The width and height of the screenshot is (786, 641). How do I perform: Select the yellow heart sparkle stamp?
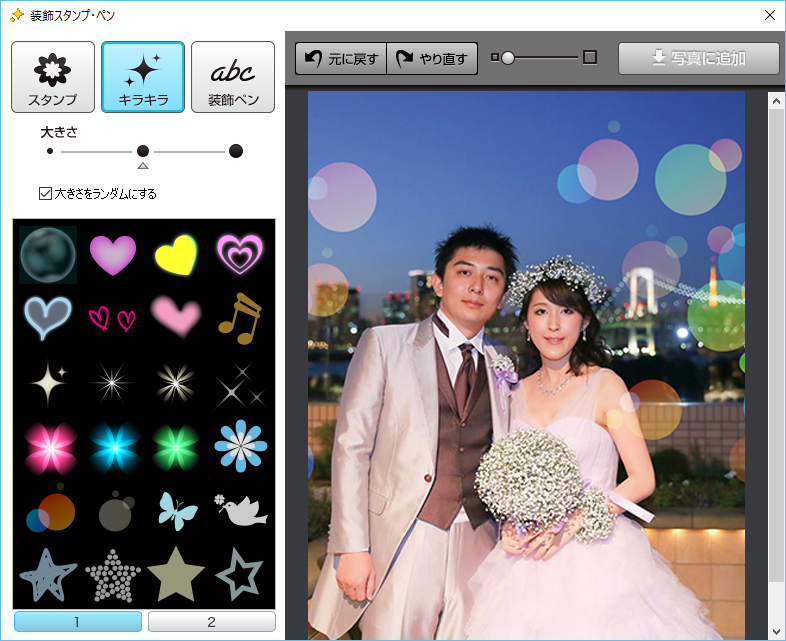coord(175,255)
